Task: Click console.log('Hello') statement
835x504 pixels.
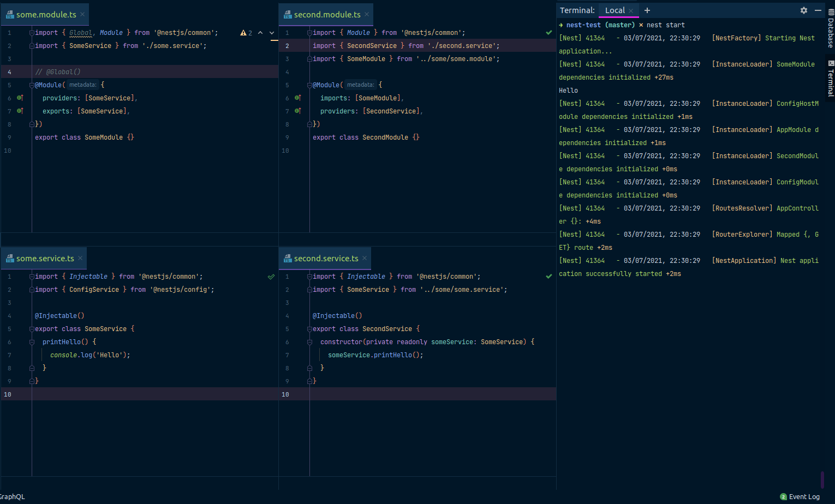Action: 90,355
